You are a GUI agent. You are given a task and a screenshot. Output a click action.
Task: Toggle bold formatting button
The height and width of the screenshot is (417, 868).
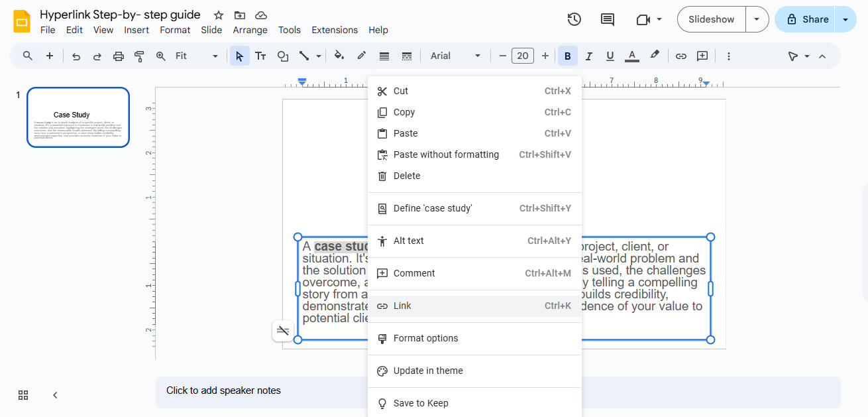[567, 56]
